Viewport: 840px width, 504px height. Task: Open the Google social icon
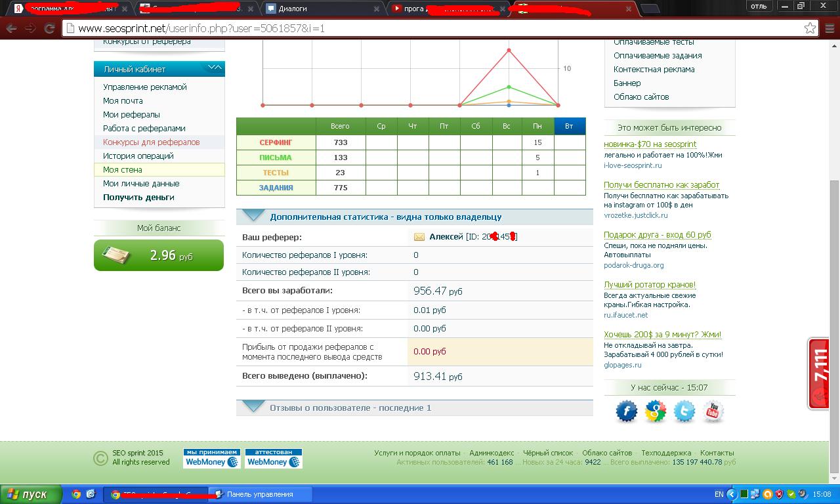655,411
